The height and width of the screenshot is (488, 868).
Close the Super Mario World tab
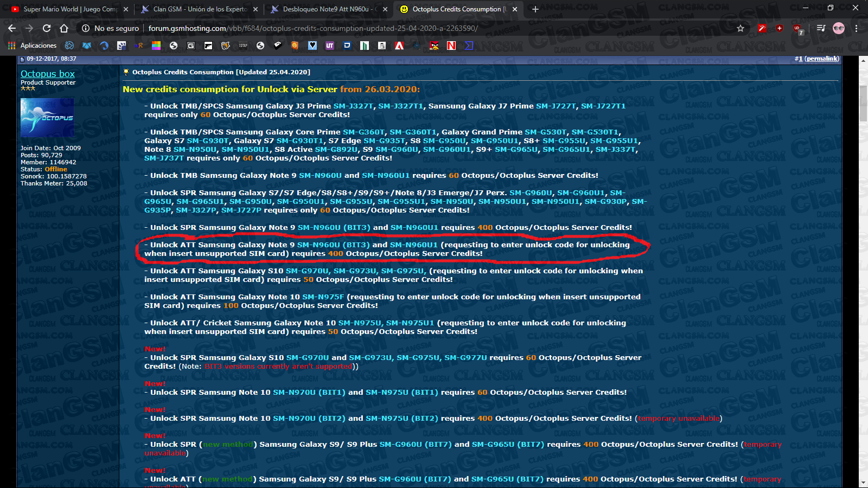pos(125,9)
